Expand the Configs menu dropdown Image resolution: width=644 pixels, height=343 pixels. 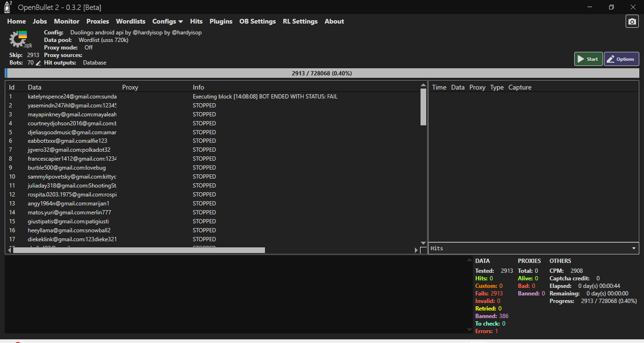(x=167, y=21)
